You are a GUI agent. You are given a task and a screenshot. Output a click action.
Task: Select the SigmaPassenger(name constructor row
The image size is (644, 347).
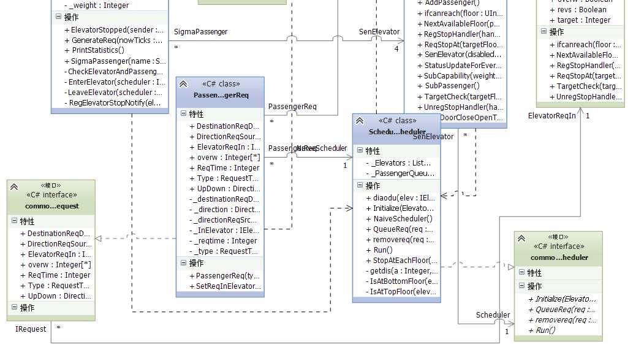pyautogui.click(x=115, y=61)
